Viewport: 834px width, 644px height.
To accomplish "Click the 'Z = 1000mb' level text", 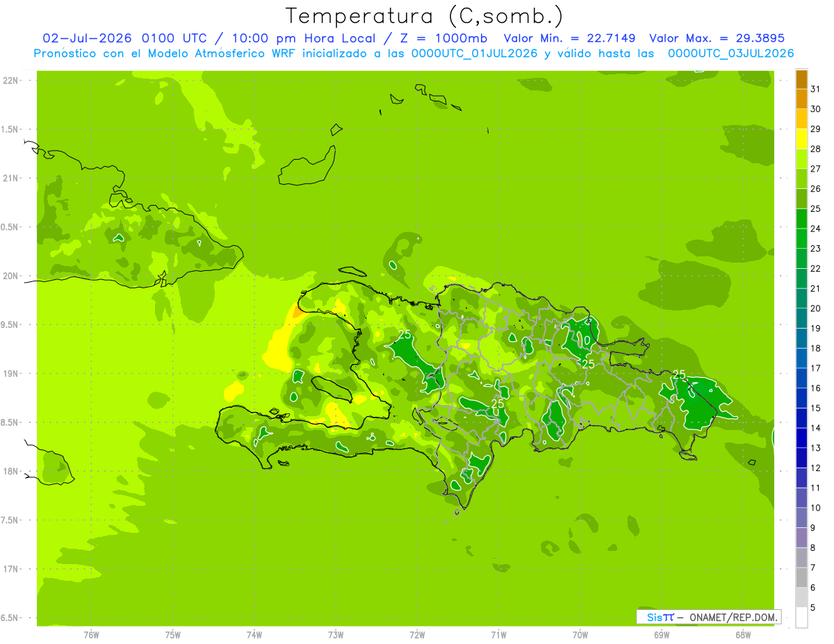I will (442, 39).
